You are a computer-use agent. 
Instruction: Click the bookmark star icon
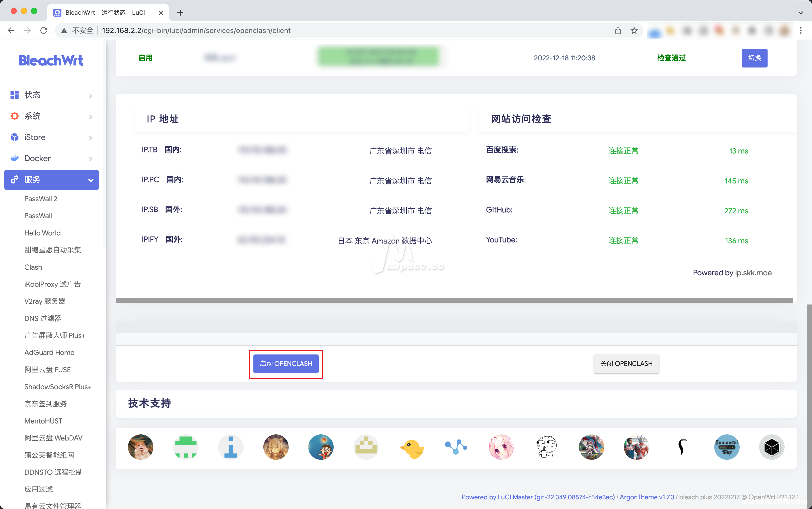coord(634,30)
